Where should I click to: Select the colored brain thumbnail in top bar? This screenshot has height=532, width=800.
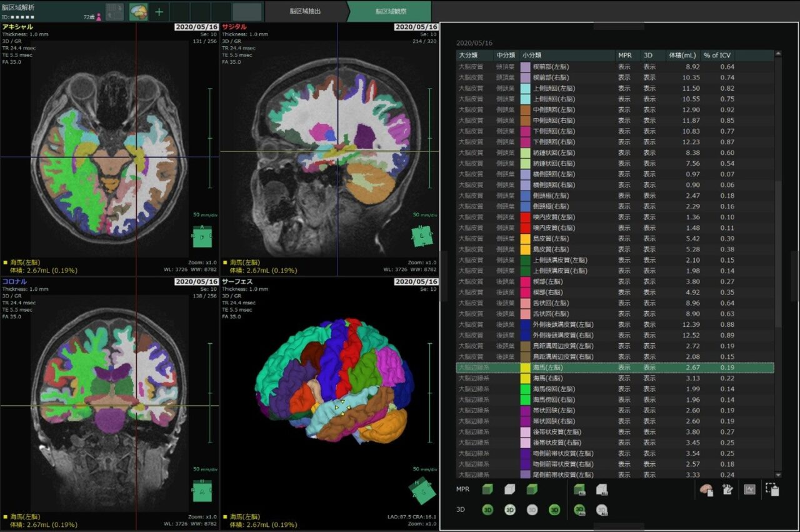pyautogui.click(x=138, y=11)
